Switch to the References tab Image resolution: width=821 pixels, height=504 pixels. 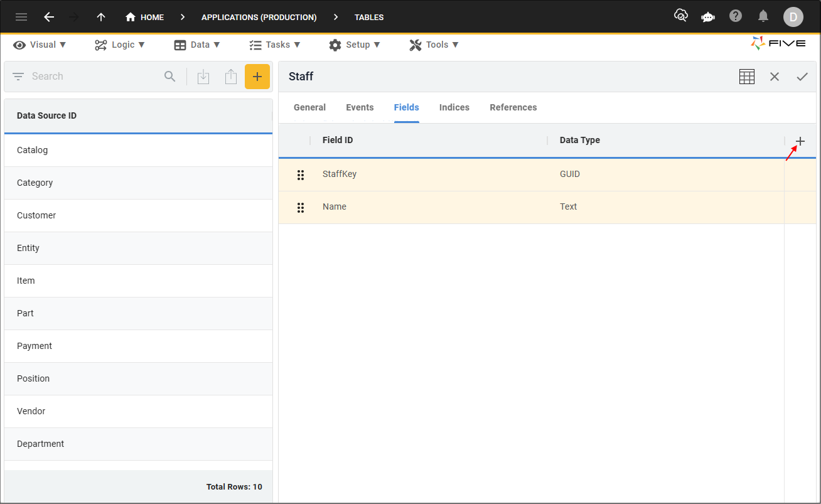(x=513, y=107)
